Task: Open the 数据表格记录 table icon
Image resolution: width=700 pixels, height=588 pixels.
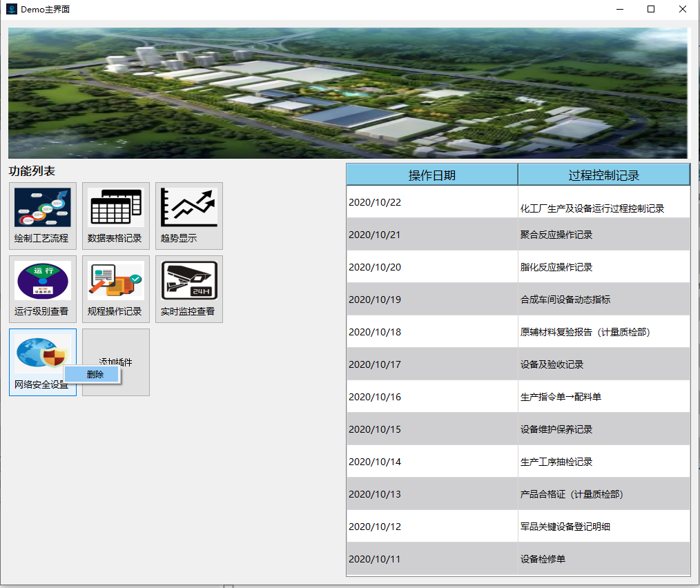Action: click(x=116, y=215)
